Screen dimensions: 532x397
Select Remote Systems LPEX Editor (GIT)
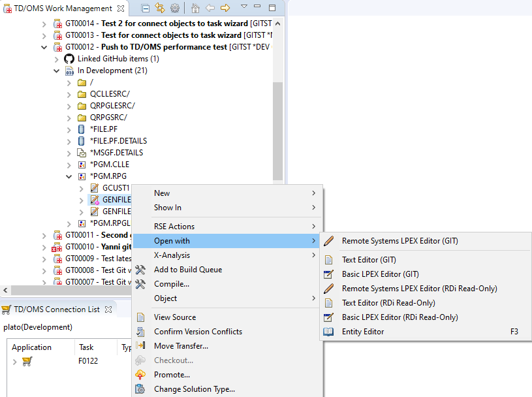pos(399,241)
